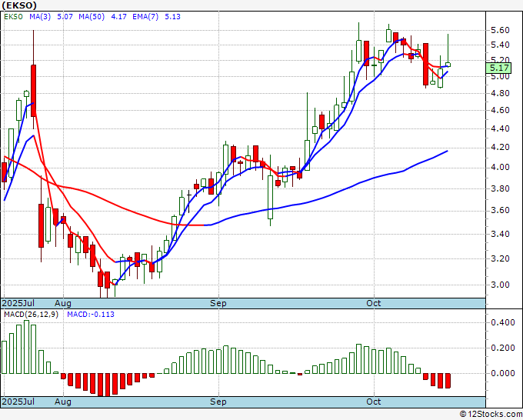The height and width of the screenshot is (420, 523).
Task: Click the 5.40 price axis label
Action: pos(500,45)
